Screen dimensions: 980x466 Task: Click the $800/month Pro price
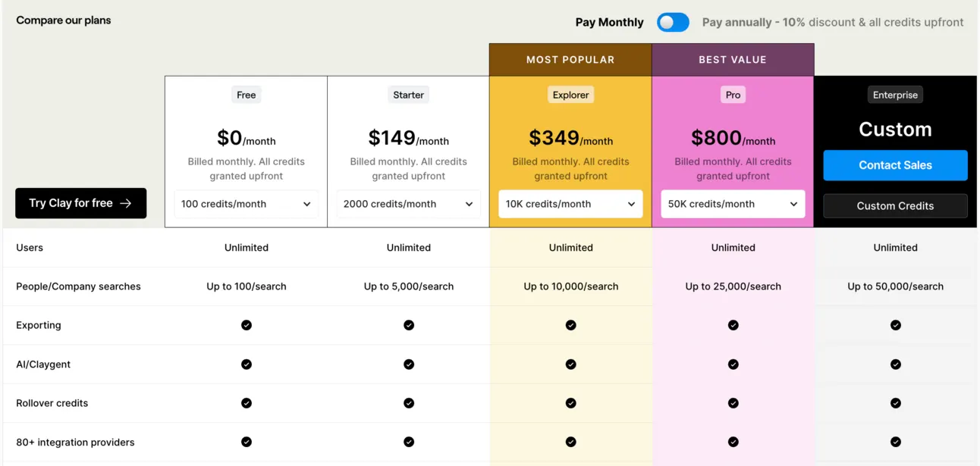tap(733, 138)
